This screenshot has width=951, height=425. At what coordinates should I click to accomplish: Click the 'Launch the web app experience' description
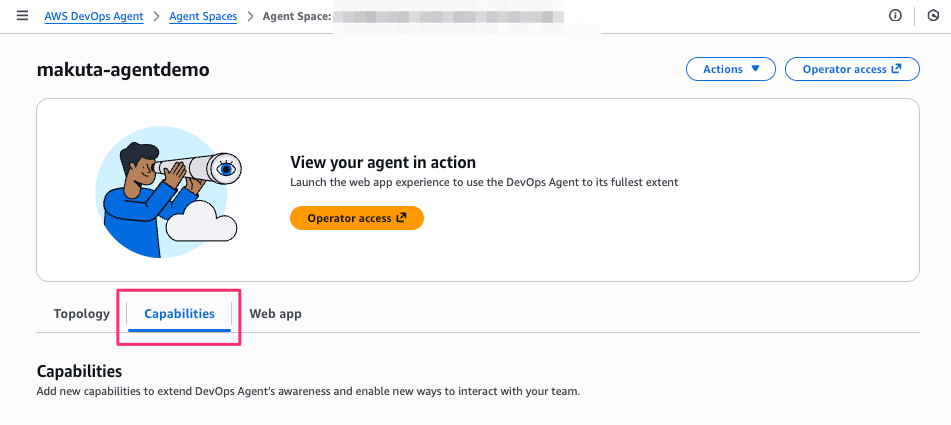click(x=484, y=183)
